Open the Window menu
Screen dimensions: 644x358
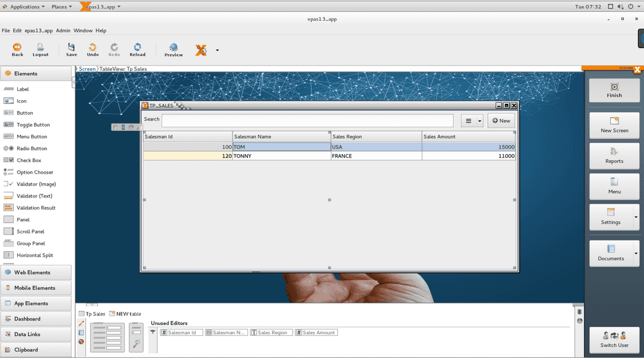(83, 30)
